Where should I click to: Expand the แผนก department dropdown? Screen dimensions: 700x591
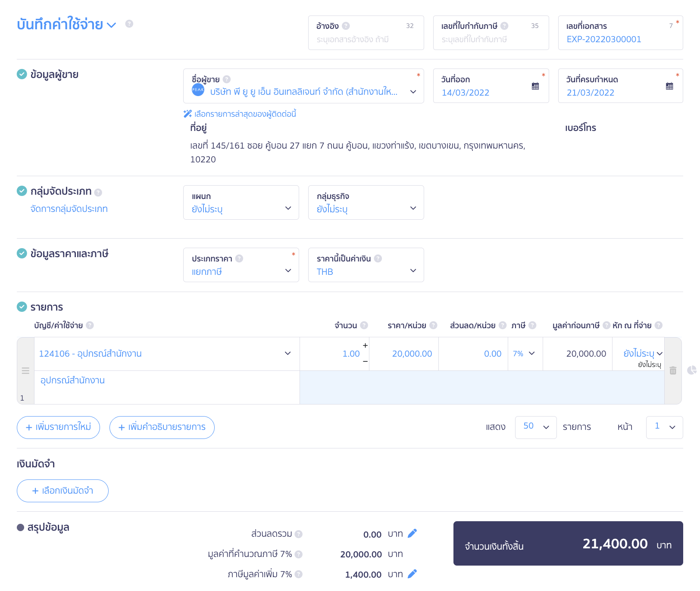point(288,208)
